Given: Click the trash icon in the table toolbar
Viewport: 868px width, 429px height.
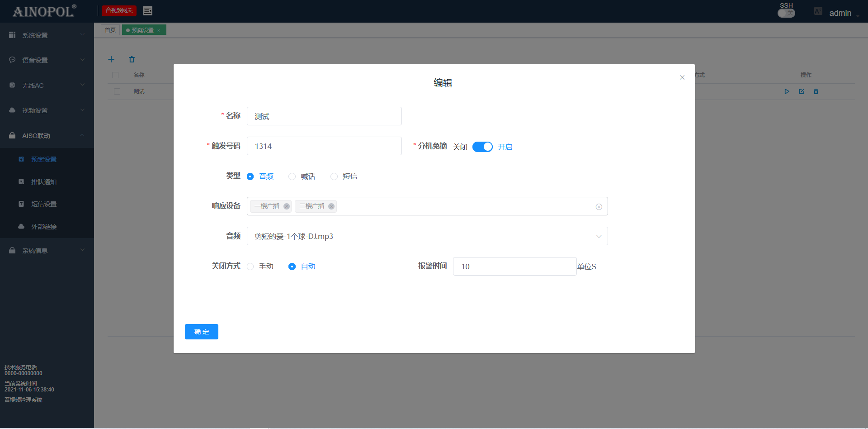Looking at the screenshot, I should point(132,59).
